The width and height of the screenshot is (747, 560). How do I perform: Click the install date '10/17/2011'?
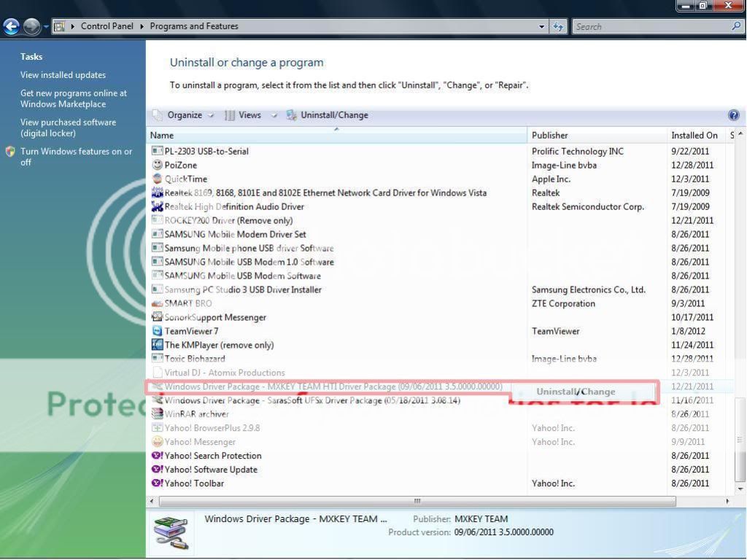(x=692, y=316)
